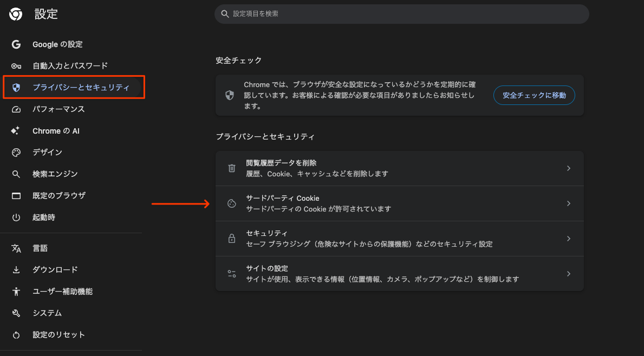Open 起動時 settings
The height and width of the screenshot is (356, 644).
coord(44,217)
